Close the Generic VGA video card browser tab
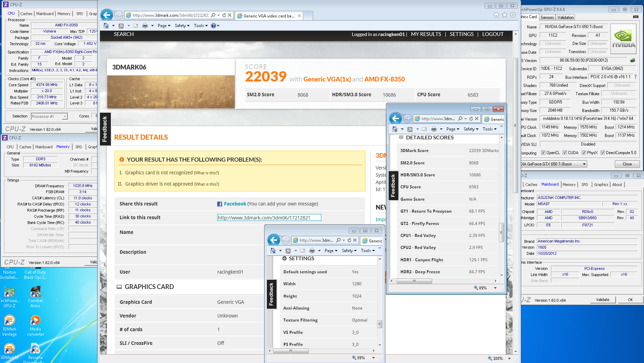Screen dimensions: 644x363 299,16
